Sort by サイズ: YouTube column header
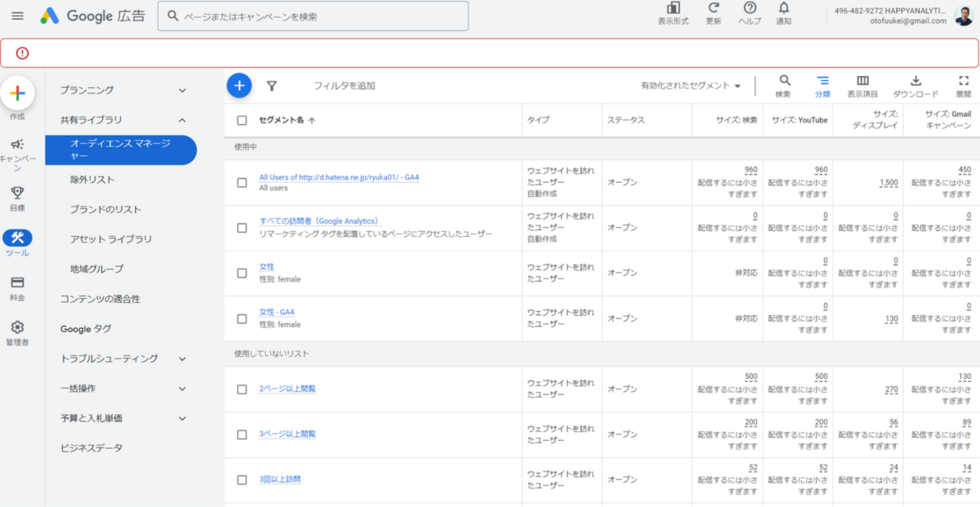 800,120
